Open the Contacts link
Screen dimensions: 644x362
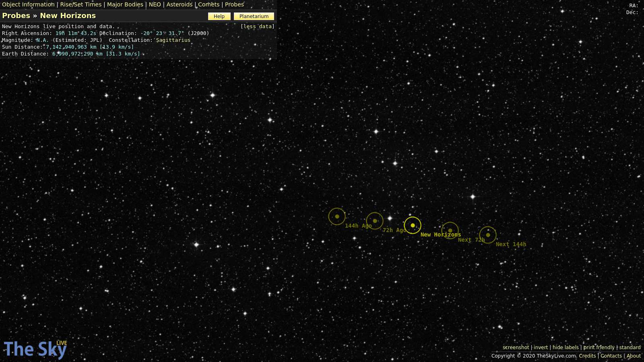click(x=611, y=356)
